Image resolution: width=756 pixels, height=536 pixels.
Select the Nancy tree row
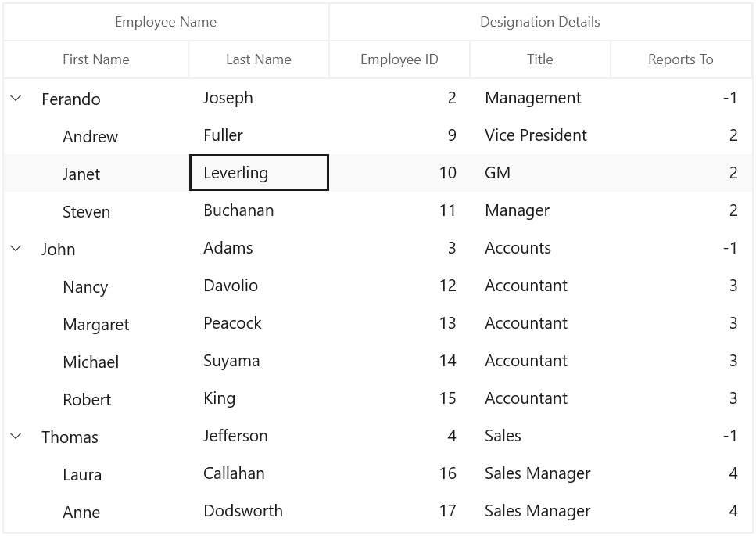[x=378, y=286]
